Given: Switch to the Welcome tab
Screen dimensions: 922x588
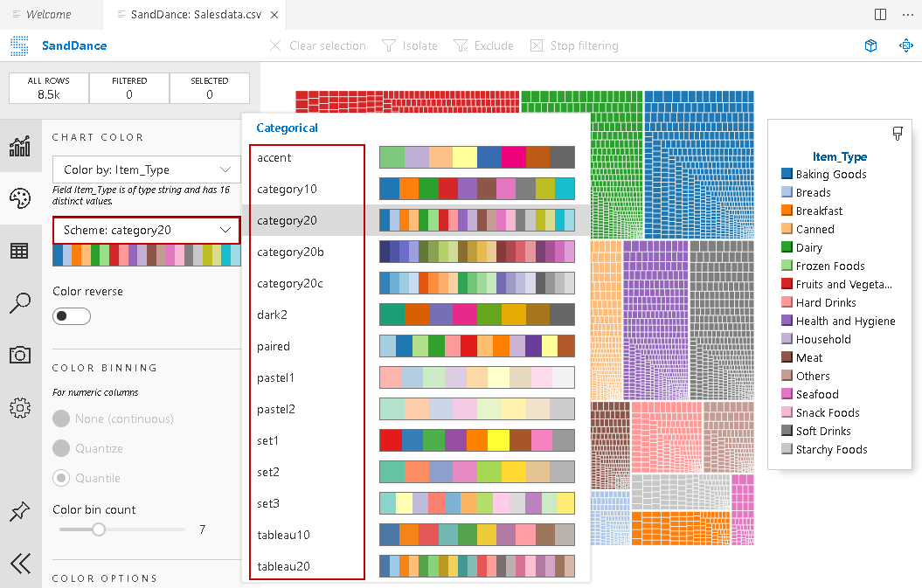Looking at the screenshot, I should click(52, 15).
